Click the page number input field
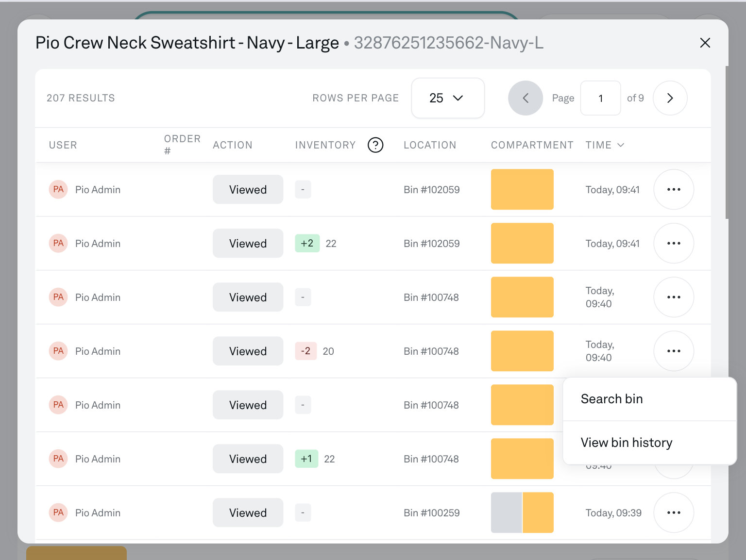 point(600,98)
